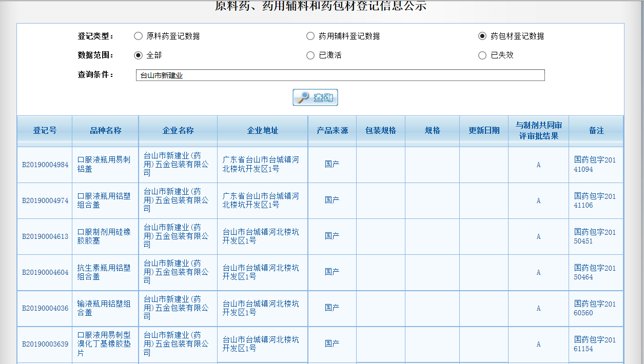Choose the 药用辅料登记数据 option
Viewport: 644px width, 364px height.
point(310,35)
